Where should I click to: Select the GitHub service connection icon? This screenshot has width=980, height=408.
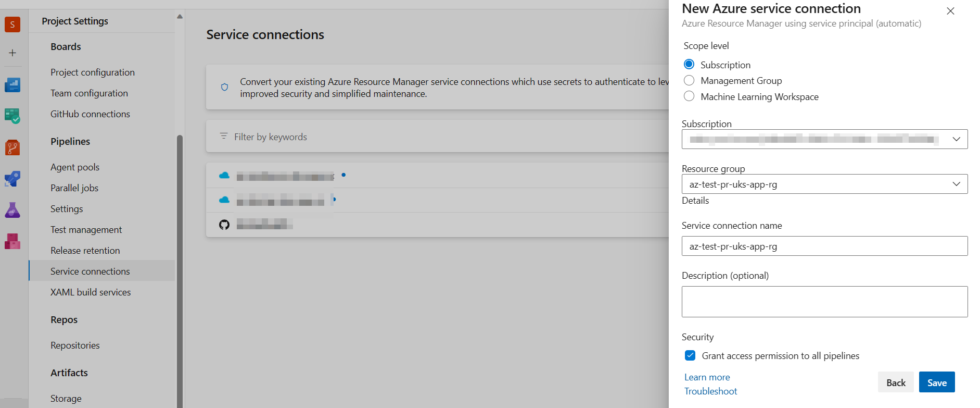pos(224,225)
